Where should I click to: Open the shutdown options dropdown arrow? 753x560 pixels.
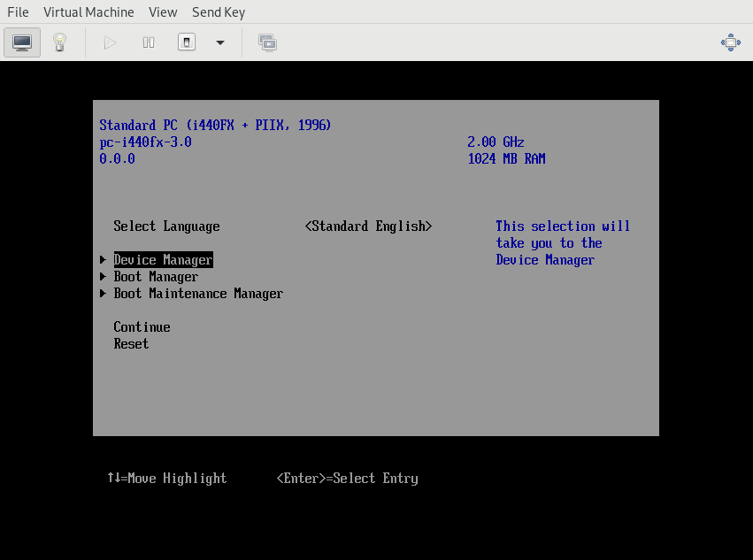220,42
